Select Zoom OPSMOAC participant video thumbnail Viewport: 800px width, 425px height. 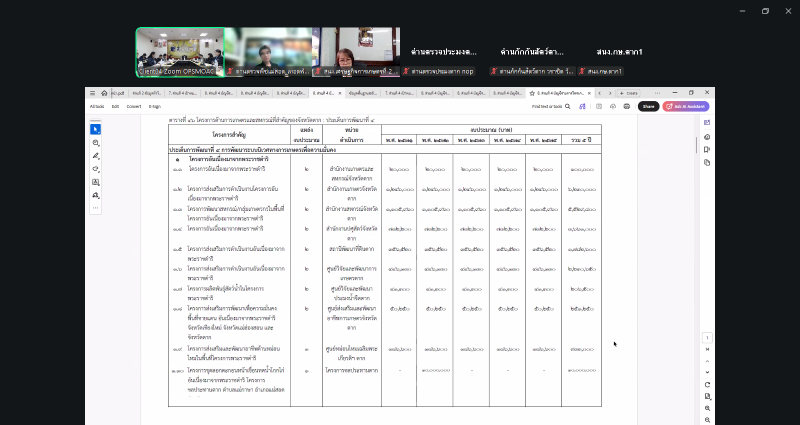point(180,52)
